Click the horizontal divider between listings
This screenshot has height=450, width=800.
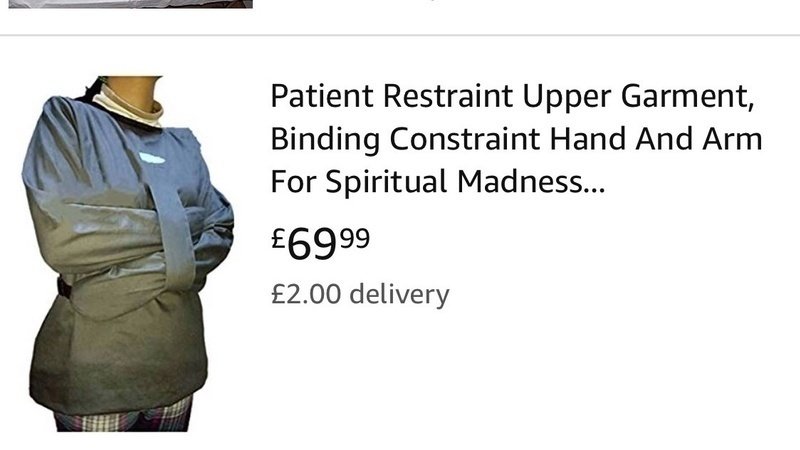click(x=400, y=35)
